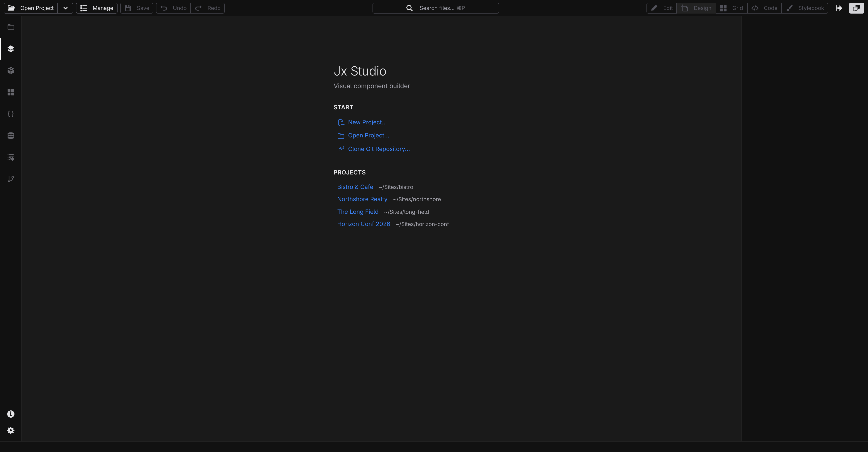This screenshot has width=868, height=452.
Task: Open the Blocks grid panel in sidebar
Action: [11, 92]
